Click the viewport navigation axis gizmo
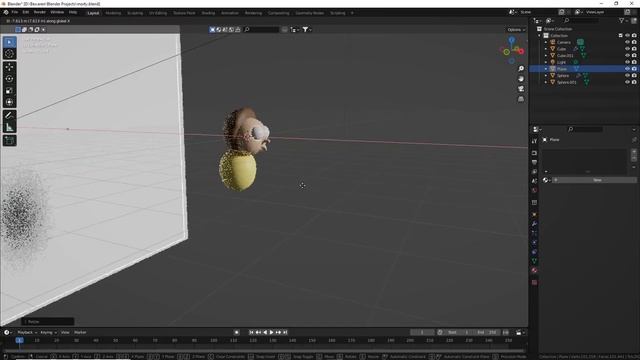Image resolution: width=640 pixels, height=360 pixels. click(x=512, y=50)
